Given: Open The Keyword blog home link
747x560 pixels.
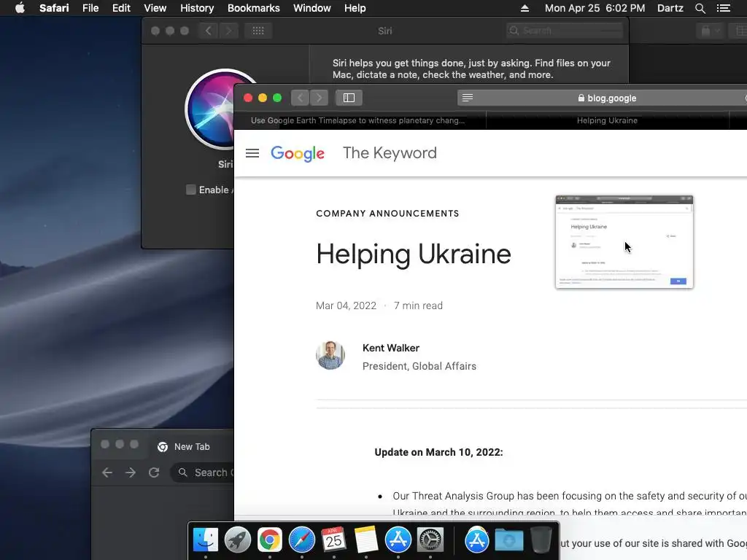Looking at the screenshot, I should click(x=390, y=153).
